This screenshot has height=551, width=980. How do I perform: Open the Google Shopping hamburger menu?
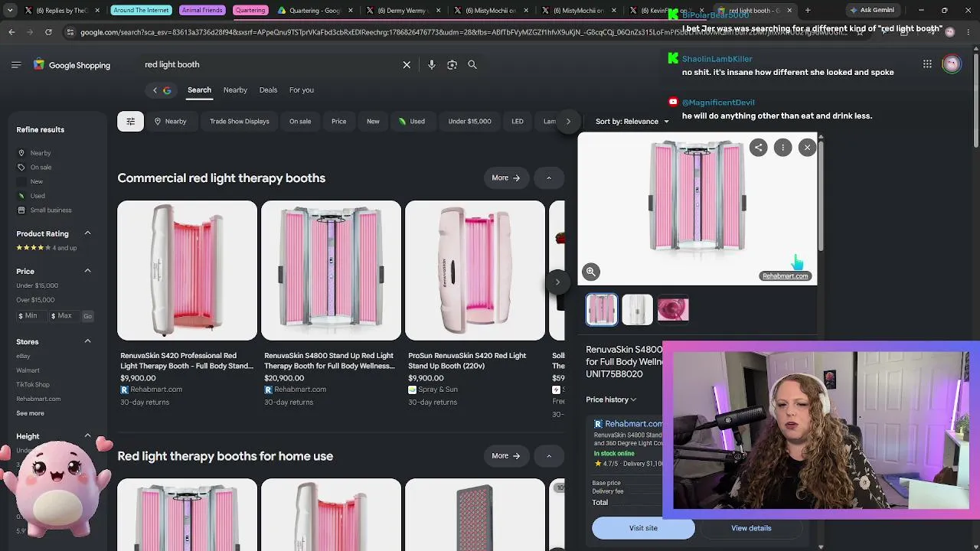click(16, 65)
